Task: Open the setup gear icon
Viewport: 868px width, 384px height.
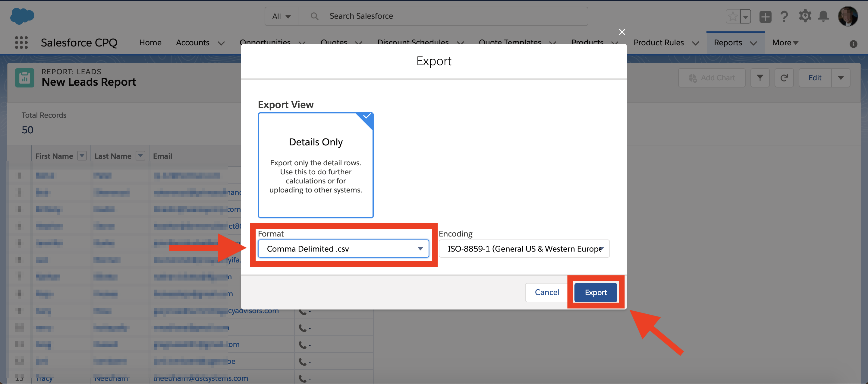Action: pyautogui.click(x=805, y=16)
